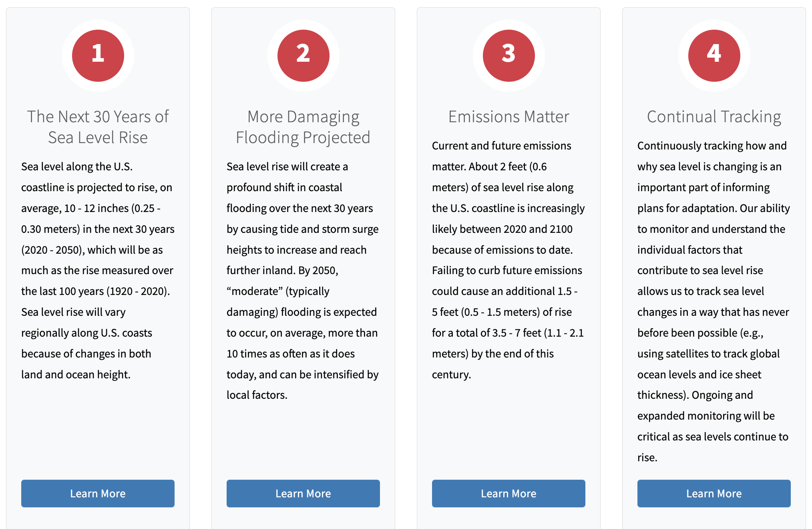Click paragraph starting Current and future emissions
The height and width of the screenshot is (529, 812).
[509, 260]
